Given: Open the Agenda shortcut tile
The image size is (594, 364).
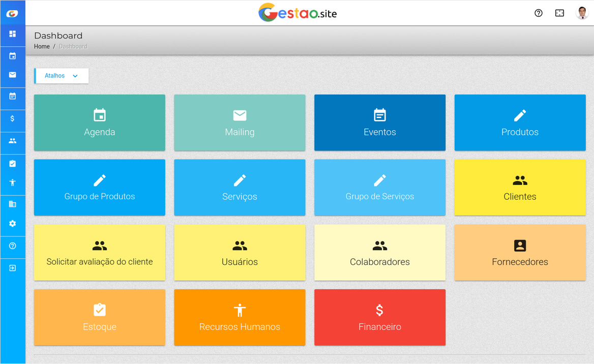Looking at the screenshot, I should [100, 123].
